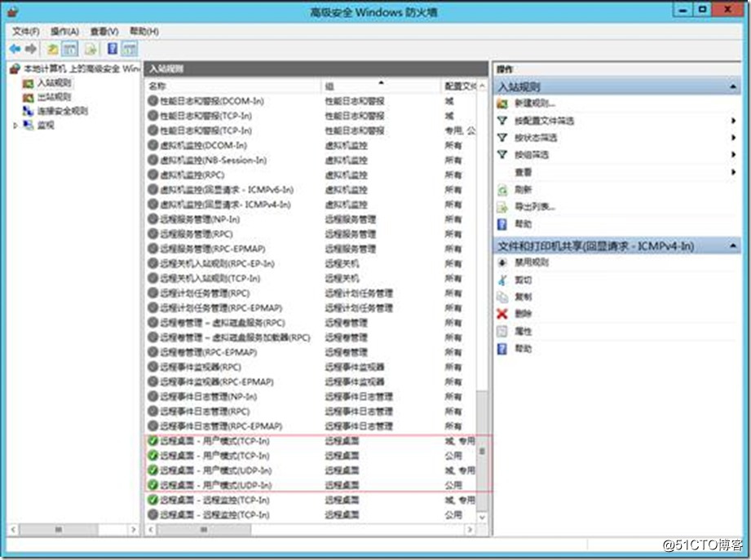Click the green check icon of 远程桌面 - 用户模式(UDP-In) 公用 rule
Viewport: 751px width, 560px height.
(x=152, y=485)
